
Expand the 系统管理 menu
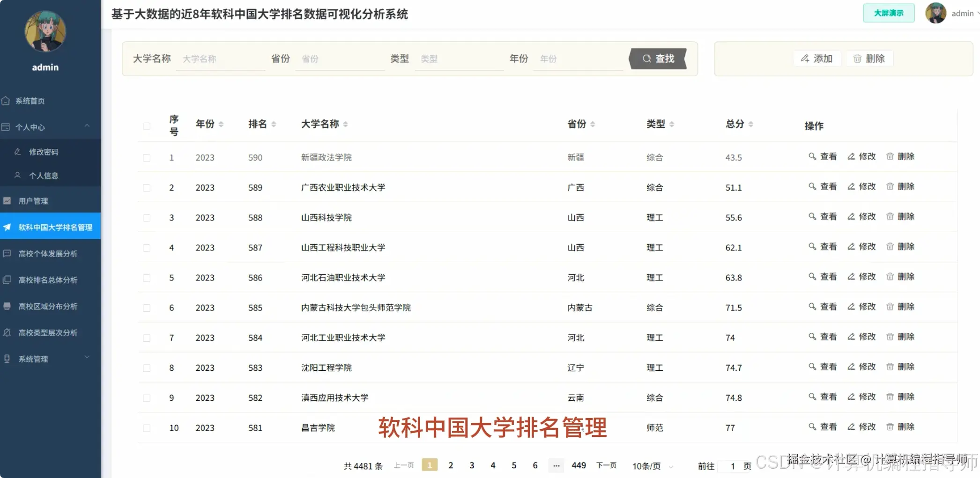click(x=87, y=357)
